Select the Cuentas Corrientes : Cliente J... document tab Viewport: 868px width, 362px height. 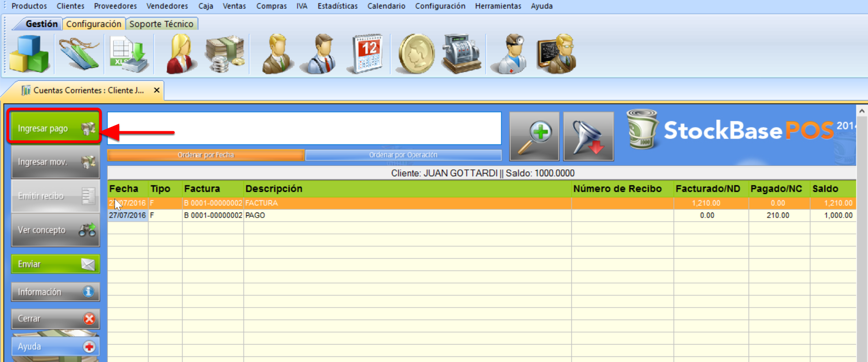(x=89, y=90)
